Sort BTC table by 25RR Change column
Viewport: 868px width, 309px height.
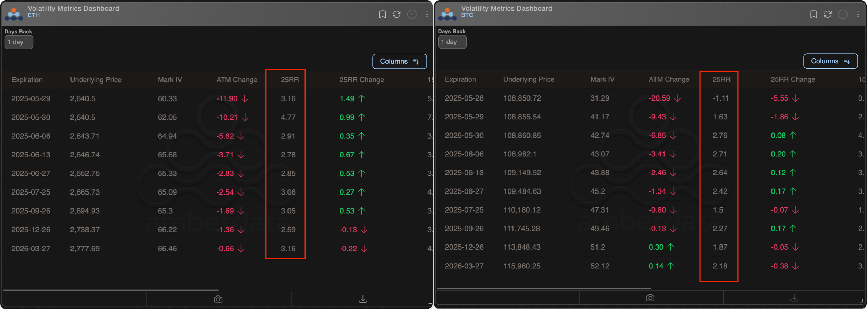coord(793,79)
